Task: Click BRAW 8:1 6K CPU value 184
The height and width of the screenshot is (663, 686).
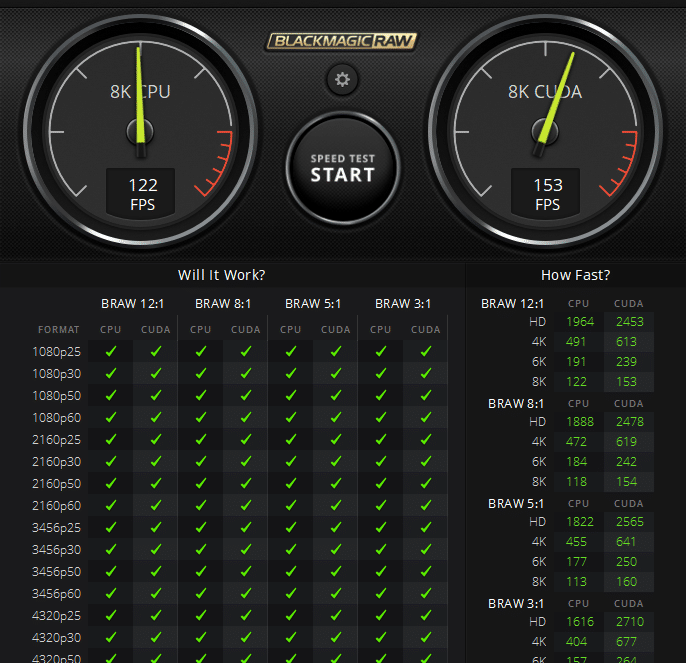Action: tap(577, 462)
